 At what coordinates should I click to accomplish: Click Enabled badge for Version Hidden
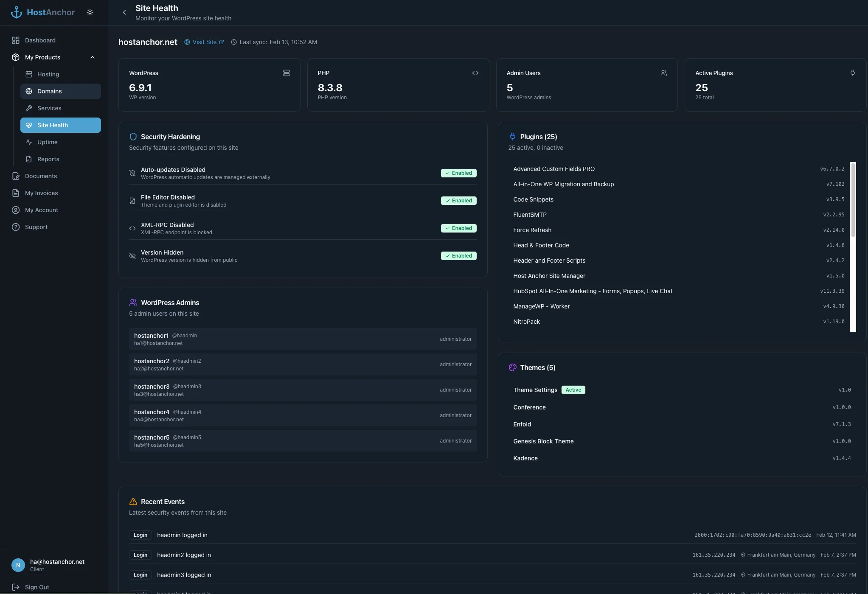[x=459, y=256]
